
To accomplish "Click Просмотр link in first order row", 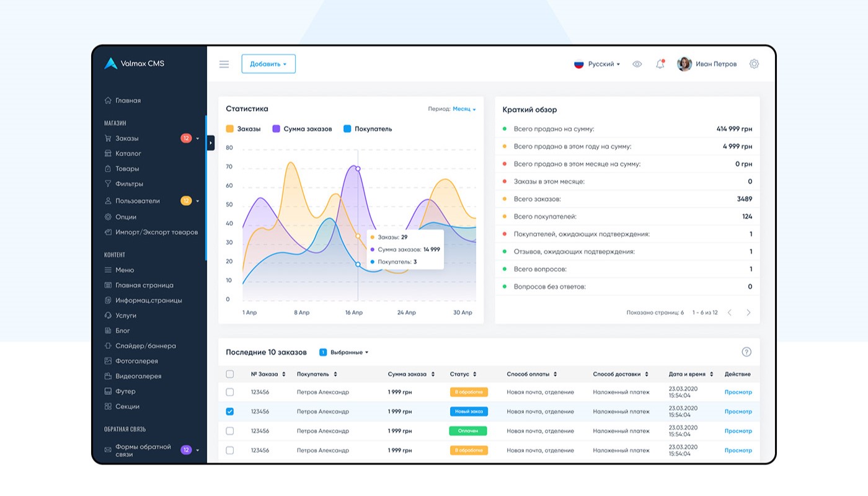I will click(x=738, y=392).
